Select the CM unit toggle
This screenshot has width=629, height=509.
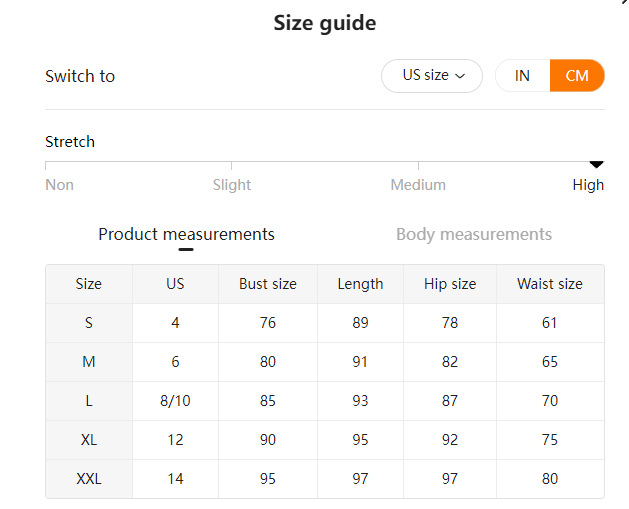[577, 76]
